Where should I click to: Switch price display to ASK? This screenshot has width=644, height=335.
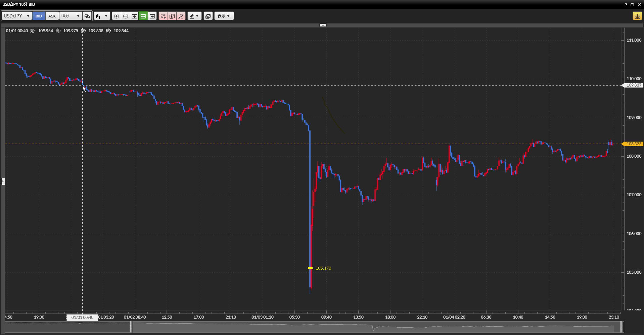coord(52,16)
